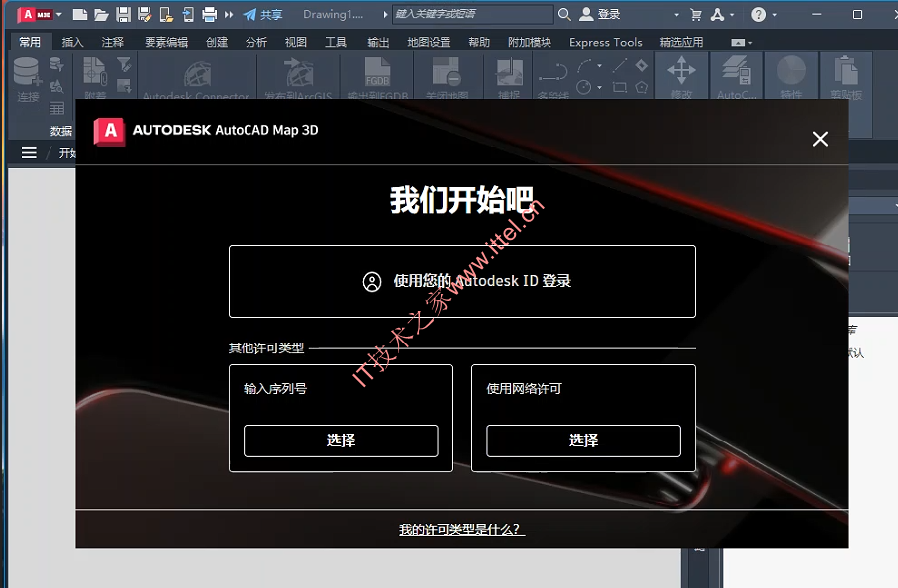
Task: Expand the help dropdown arrow
Action: point(775,14)
